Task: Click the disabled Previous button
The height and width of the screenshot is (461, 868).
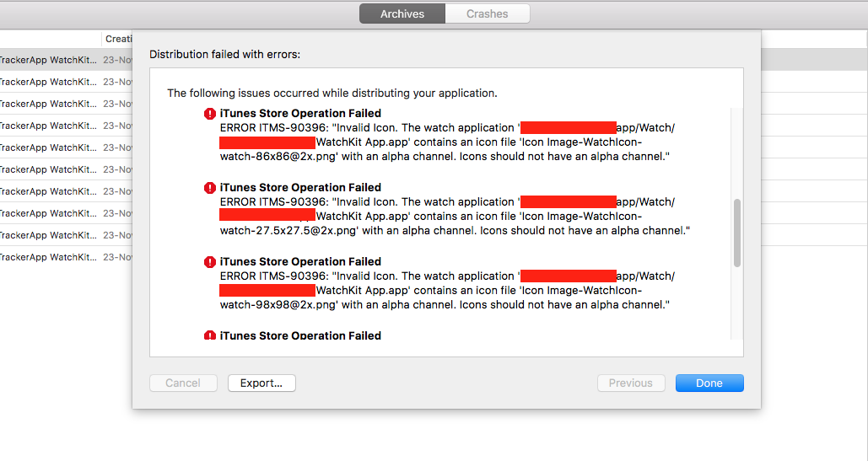Action: (x=631, y=383)
